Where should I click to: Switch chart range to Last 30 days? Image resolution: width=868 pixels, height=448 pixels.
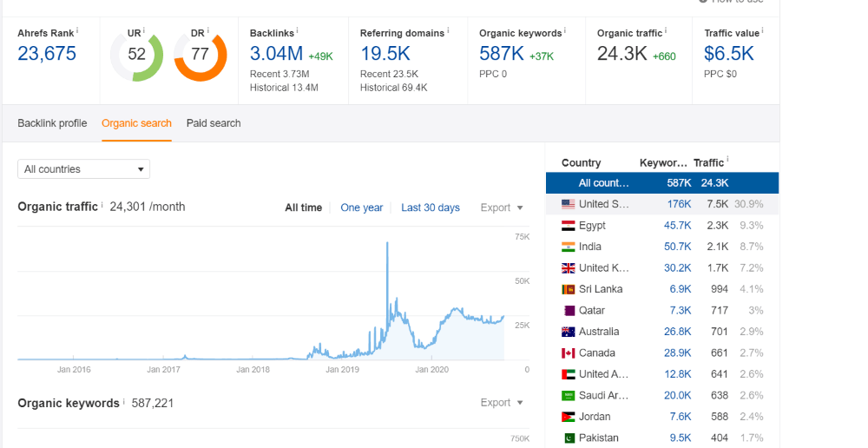[x=430, y=208]
